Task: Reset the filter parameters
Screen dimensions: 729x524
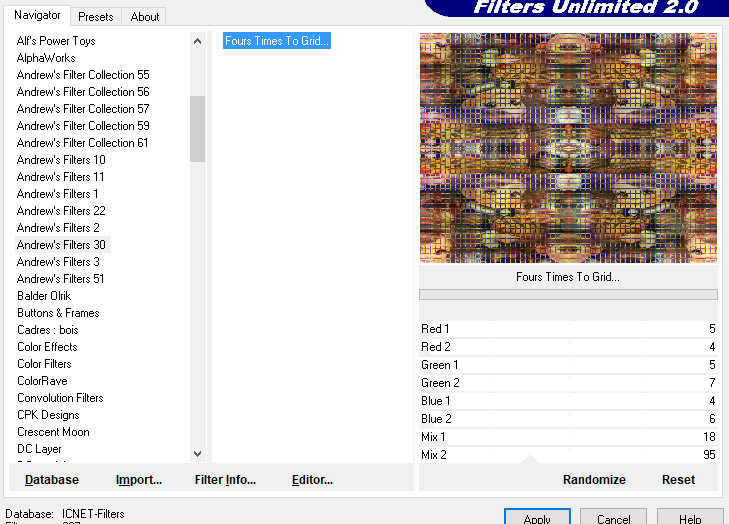Action: tap(678, 479)
